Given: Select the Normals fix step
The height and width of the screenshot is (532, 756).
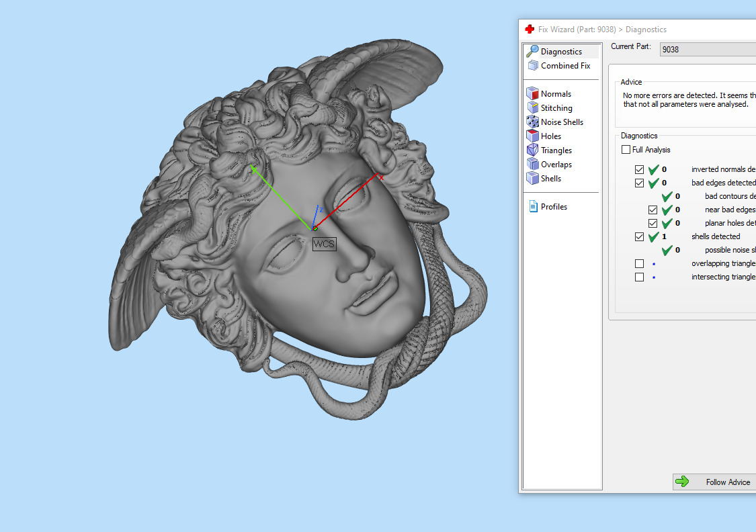Looking at the screenshot, I should tap(549, 93).
